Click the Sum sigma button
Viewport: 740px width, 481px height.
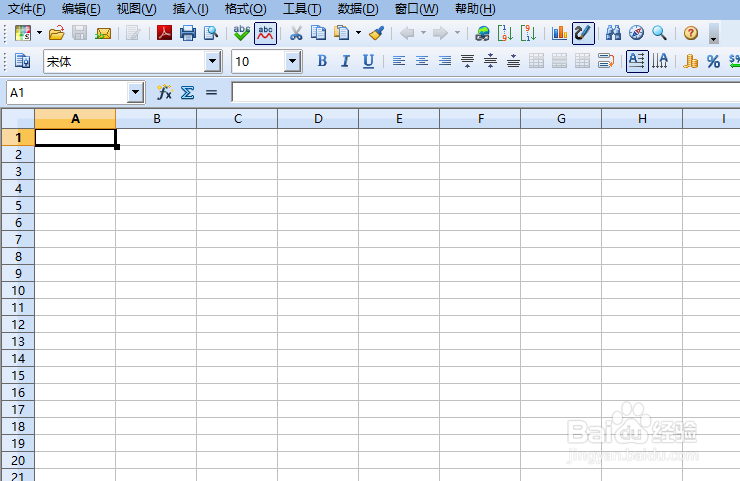(x=187, y=93)
